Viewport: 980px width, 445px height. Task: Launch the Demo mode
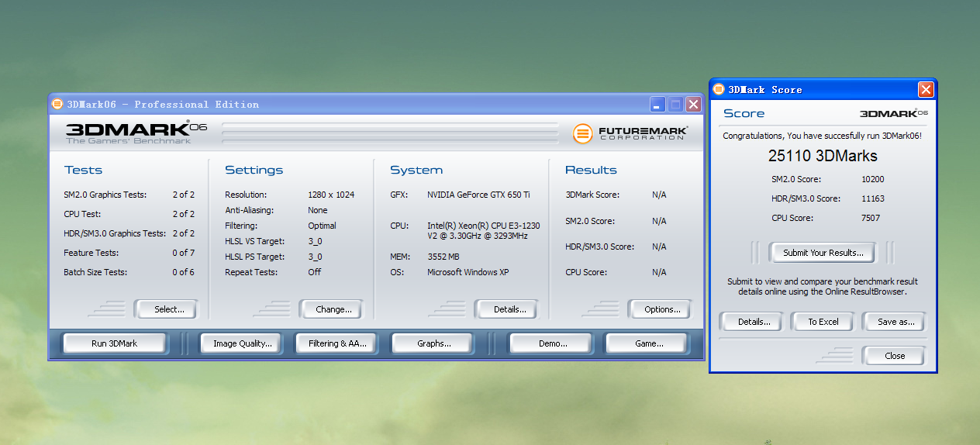tap(552, 343)
